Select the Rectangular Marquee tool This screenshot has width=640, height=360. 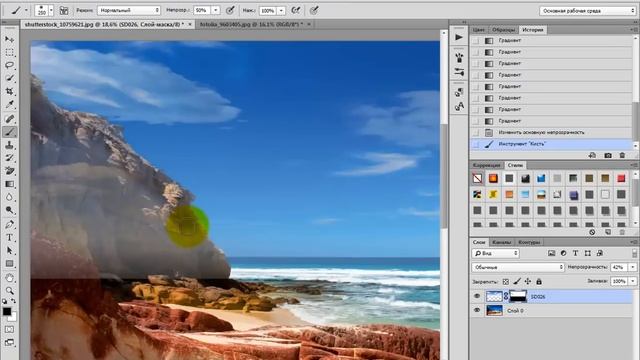point(9,53)
